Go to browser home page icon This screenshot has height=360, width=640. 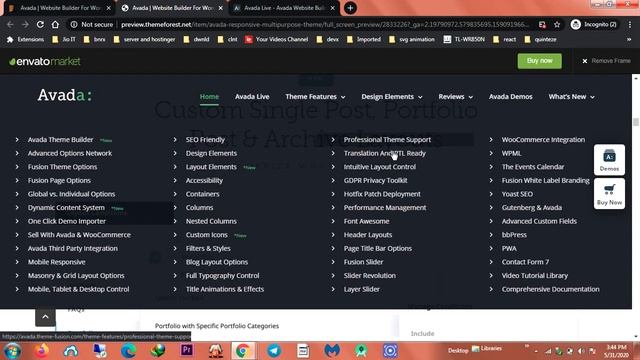(x=55, y=24)
